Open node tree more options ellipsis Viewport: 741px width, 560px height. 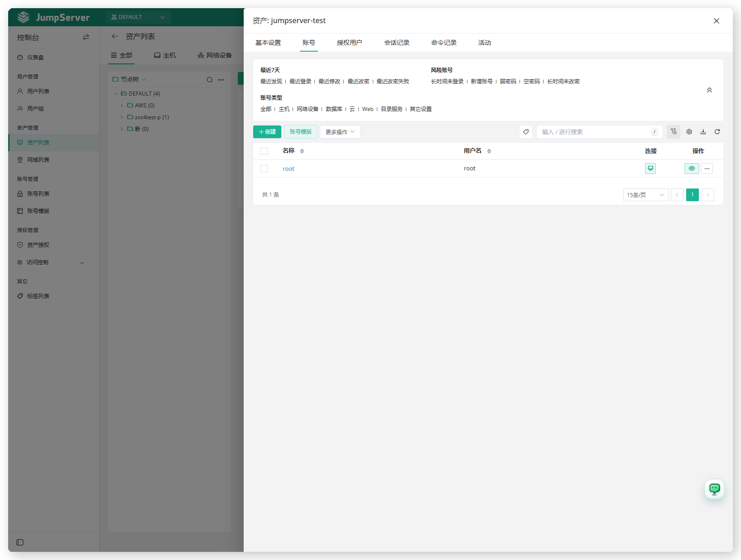pos(221,80)
